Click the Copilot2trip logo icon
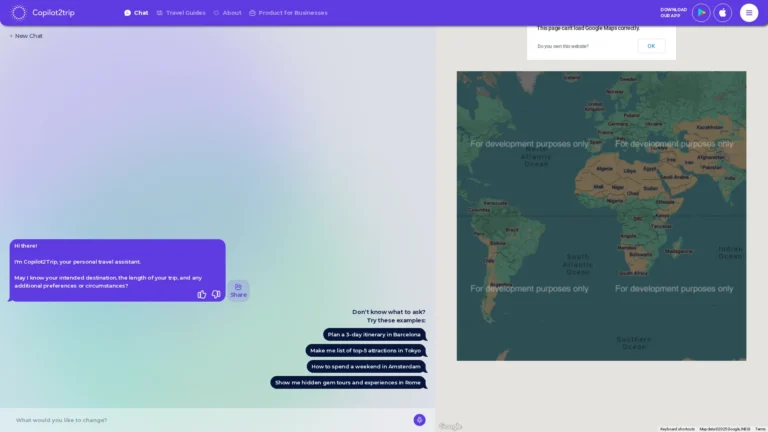The width and height of the screenshot is (768, 432). (18, 13)
